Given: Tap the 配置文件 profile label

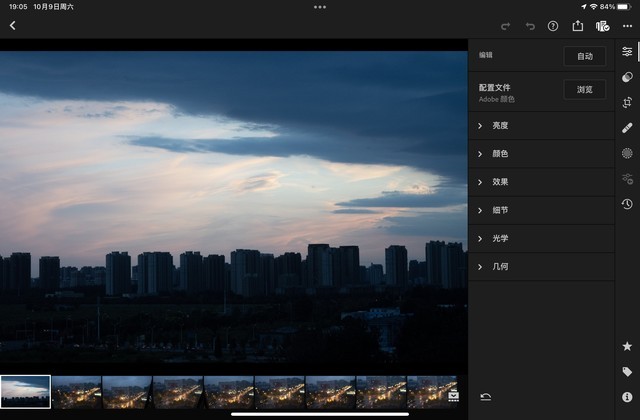Looking at the screenshot, I should (x=494, y=87).
